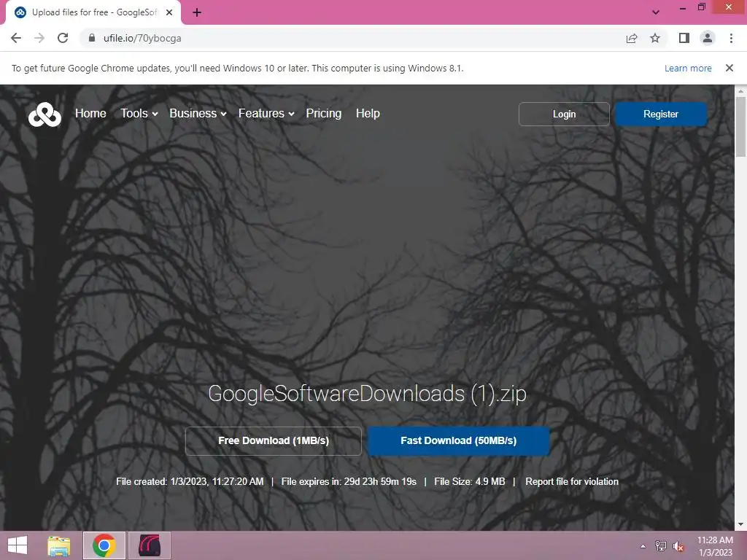
Task: Open the taskbar clock showing 11:28 AM
Action: (715, 546)
